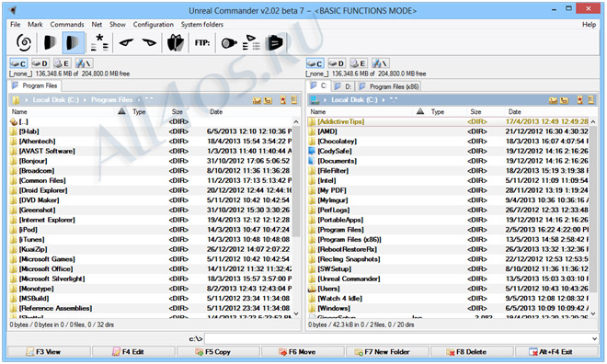Open the command line history dropdown
Image resolution: width=607 pixels, height=364 pixels.
pyautogui.click(x=594, y=339)
